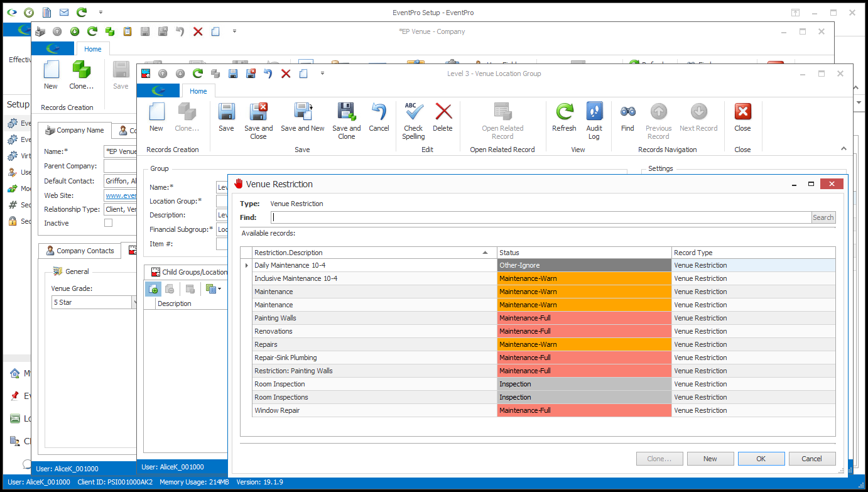Image resolution: width=868 pixels, height=492 pixels.
Task: Click the lock icon in Setup sidebar
Action: click(x=13, y=221)
